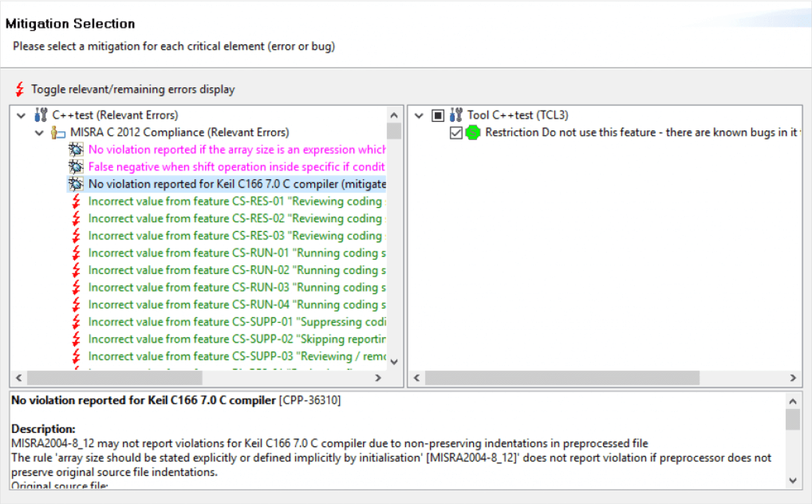Select the CS-RUN-02 incorrect value error
The width and height of the screenshot is (812, 504).
pyautogui.click(x=236, y=271)
